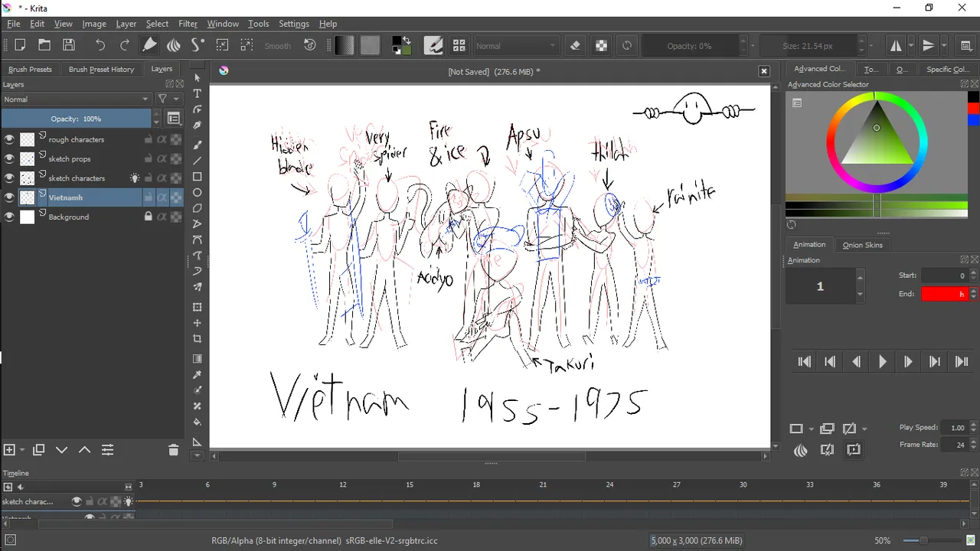This screenshot has width=980, height=551.
Task: Jump to the first animation frame
Action: [804, 362]
